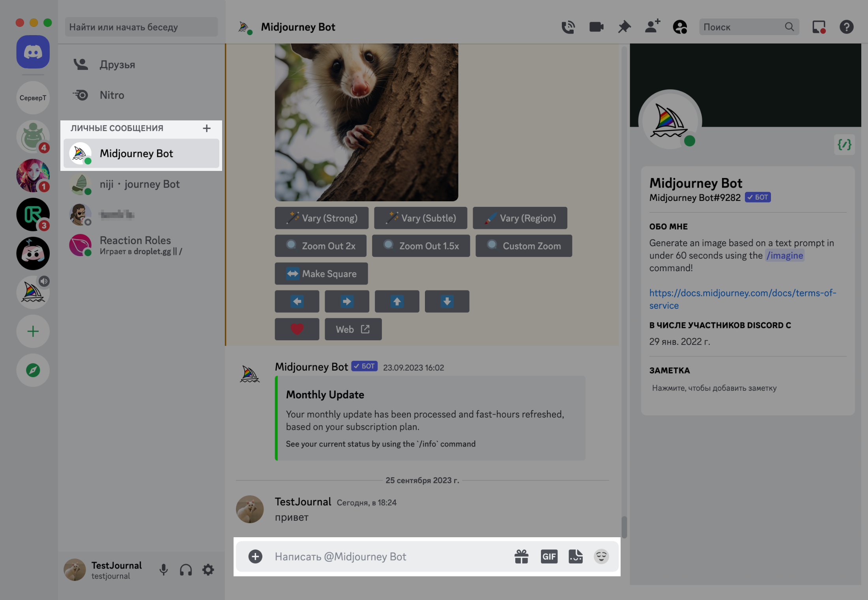Click the Custom Zoom button
Screen dimensions: 868x600
point(524,246)
